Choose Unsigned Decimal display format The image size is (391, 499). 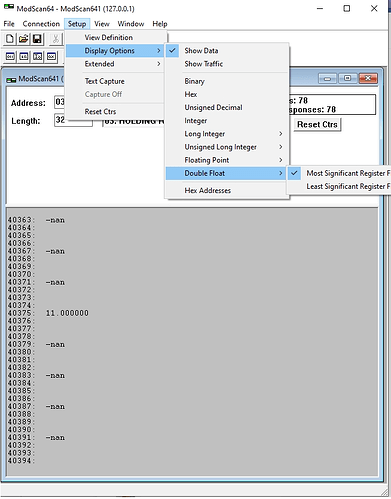[x=227, y=107]
